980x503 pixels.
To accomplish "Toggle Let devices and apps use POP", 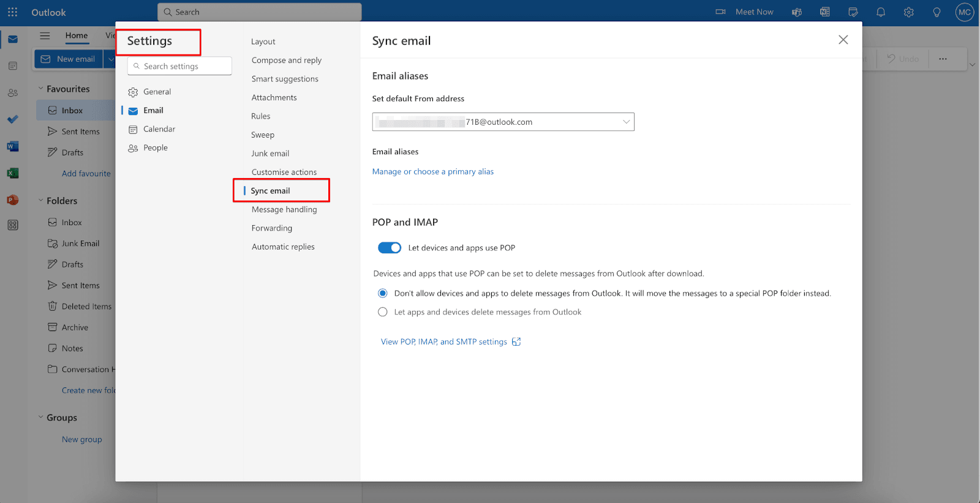I will coord(389,248).
